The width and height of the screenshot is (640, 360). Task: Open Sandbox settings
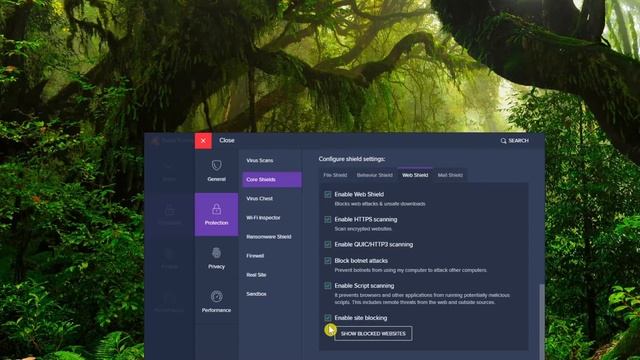click(x=256, y=294)
